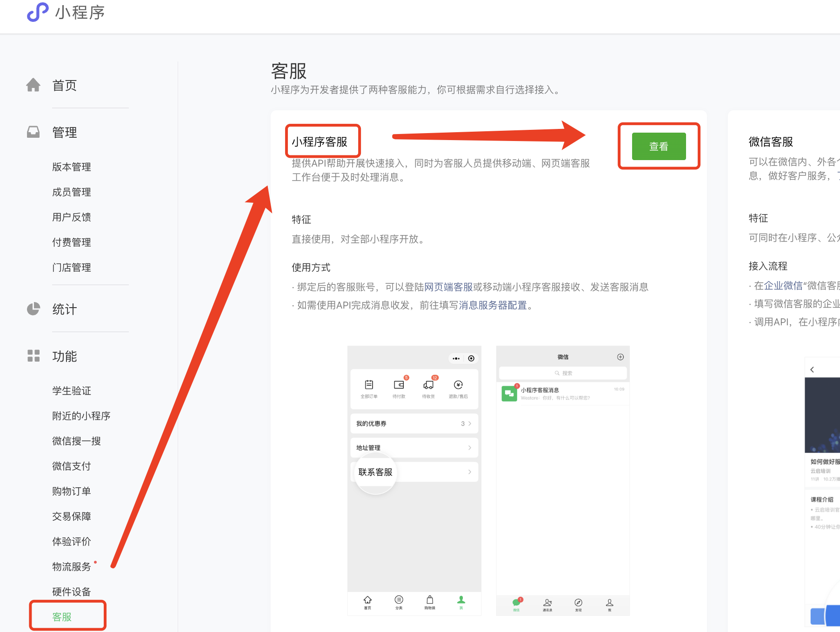Open the 企业微信 link
The height and width of the screenshot is (632, 840).
coord(783,286)
